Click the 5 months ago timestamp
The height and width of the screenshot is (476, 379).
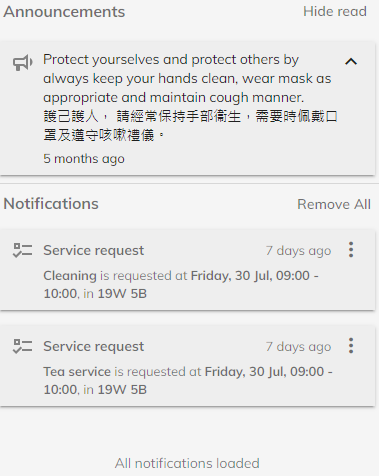coord(84,159)
